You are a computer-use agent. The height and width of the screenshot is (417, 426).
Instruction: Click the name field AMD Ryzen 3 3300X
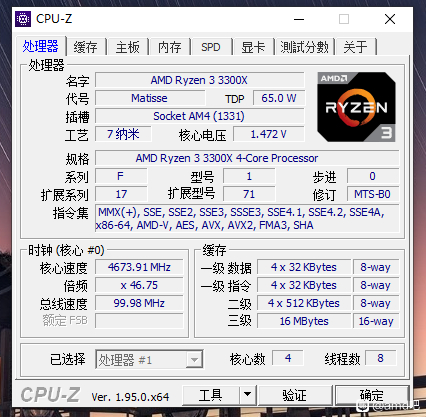pyautogui.click(x=199, y=80)
